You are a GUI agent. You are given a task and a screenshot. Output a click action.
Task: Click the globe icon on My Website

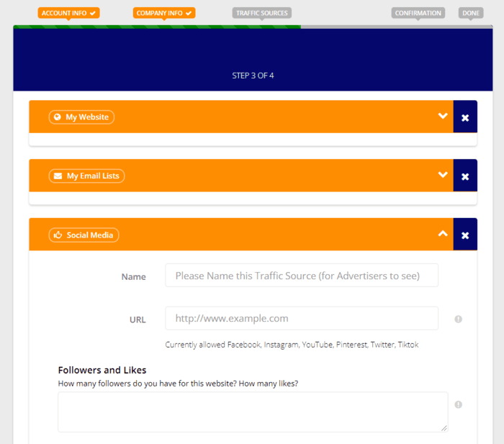[58, 117]
